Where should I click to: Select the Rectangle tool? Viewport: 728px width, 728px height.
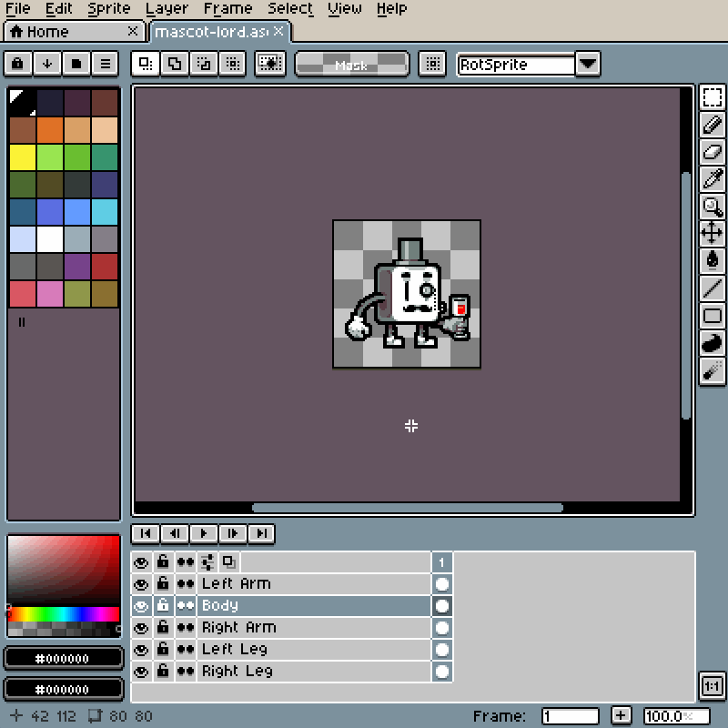tap(713, 313)
